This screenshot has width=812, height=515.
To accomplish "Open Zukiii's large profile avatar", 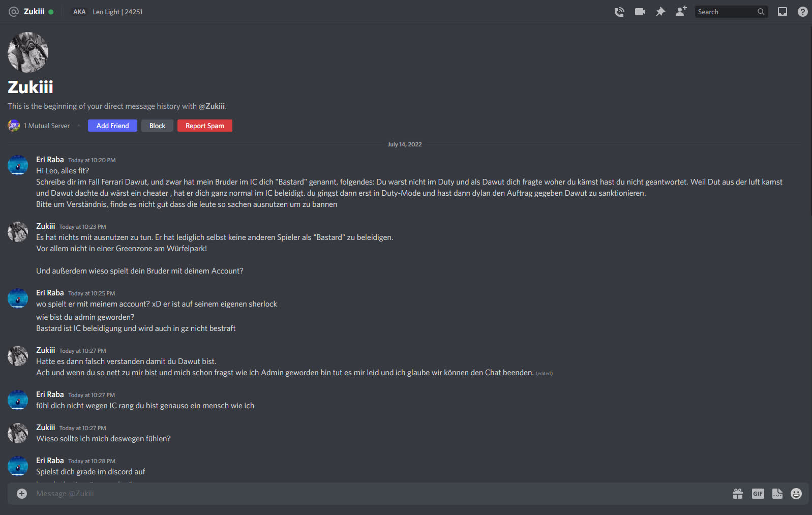I will [x=28, y=52].
